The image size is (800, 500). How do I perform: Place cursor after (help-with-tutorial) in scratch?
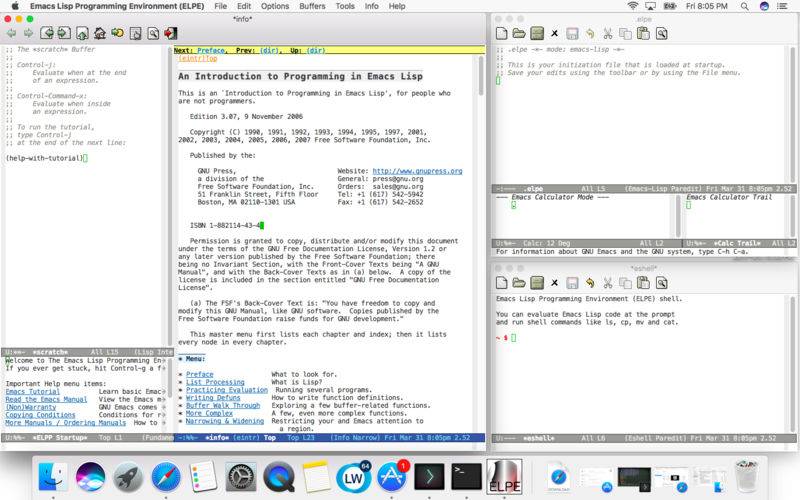(85, 158)
